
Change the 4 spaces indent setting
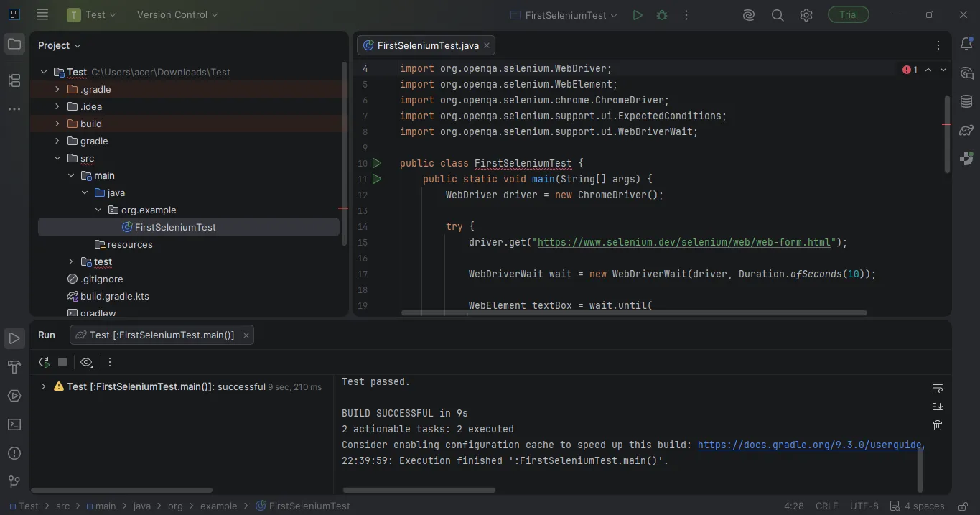[x=917, y=506]
